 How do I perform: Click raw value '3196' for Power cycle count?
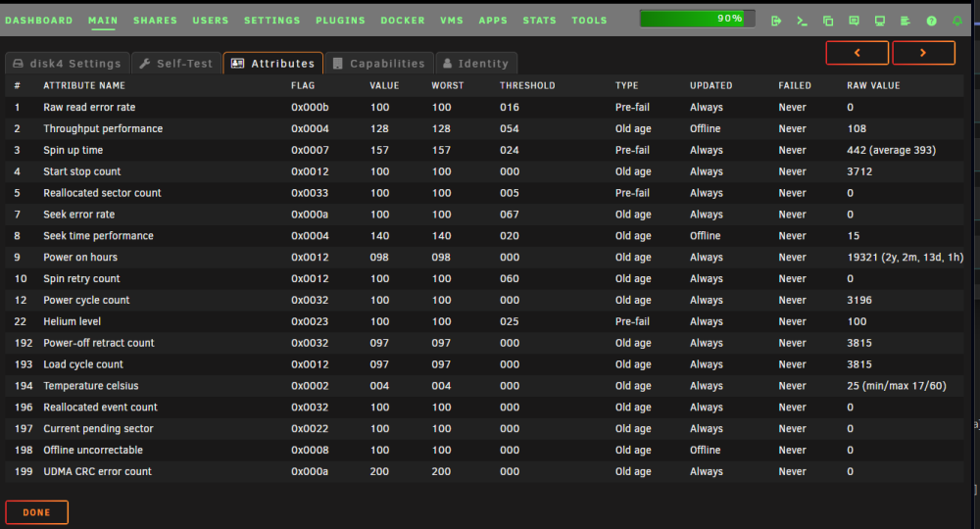[859, 301]
